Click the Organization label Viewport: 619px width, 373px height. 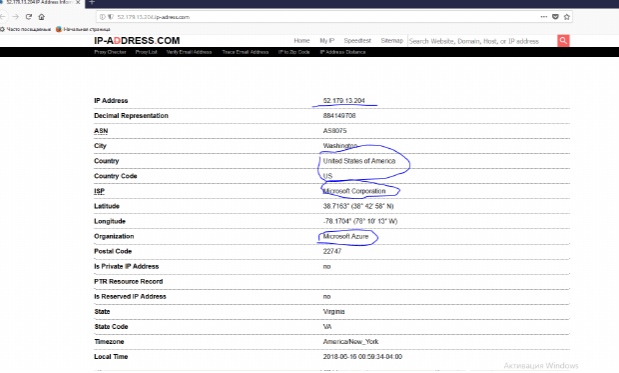114,236
